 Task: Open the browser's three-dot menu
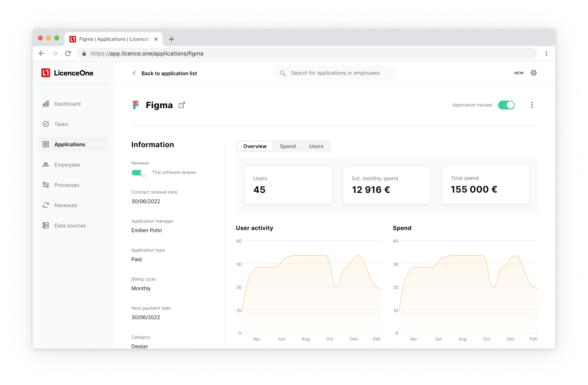click(x=546, y=53)
